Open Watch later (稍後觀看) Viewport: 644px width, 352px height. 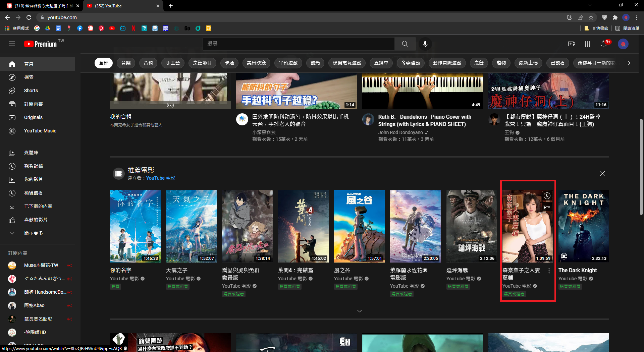[38, 193]
